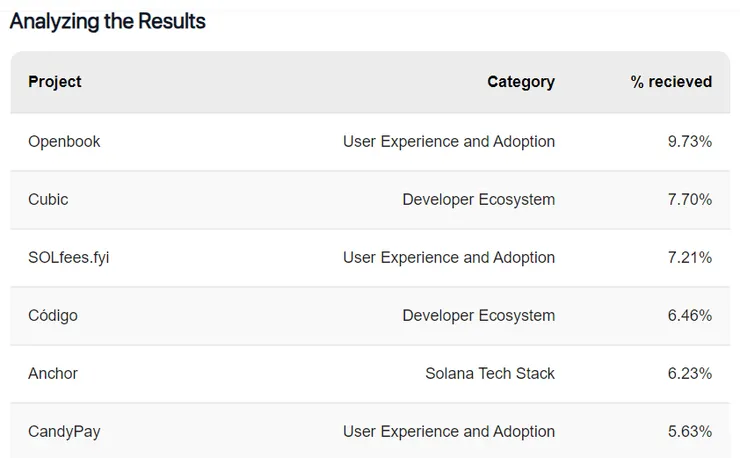Click the Category column header
740x458 pixels.
(520, 82)
